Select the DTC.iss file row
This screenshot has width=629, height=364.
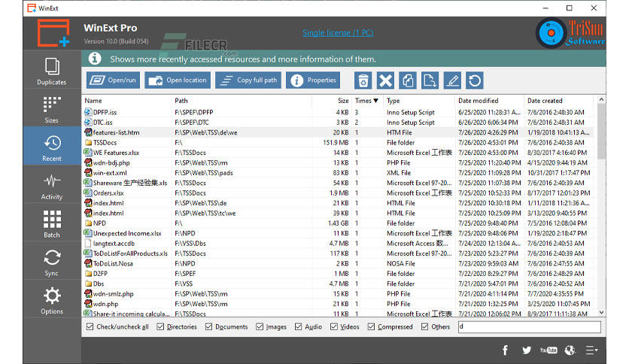[338, 123]
